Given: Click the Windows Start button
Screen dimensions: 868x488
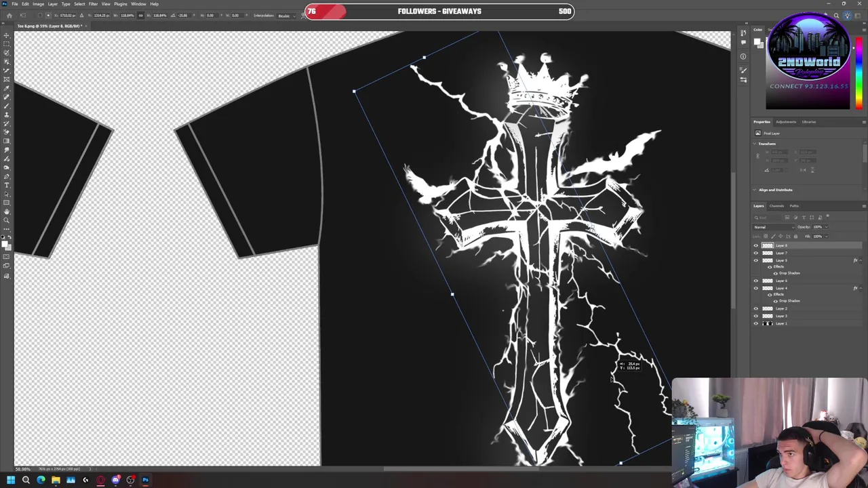Looking at the screenshot, I should (11, 480).
